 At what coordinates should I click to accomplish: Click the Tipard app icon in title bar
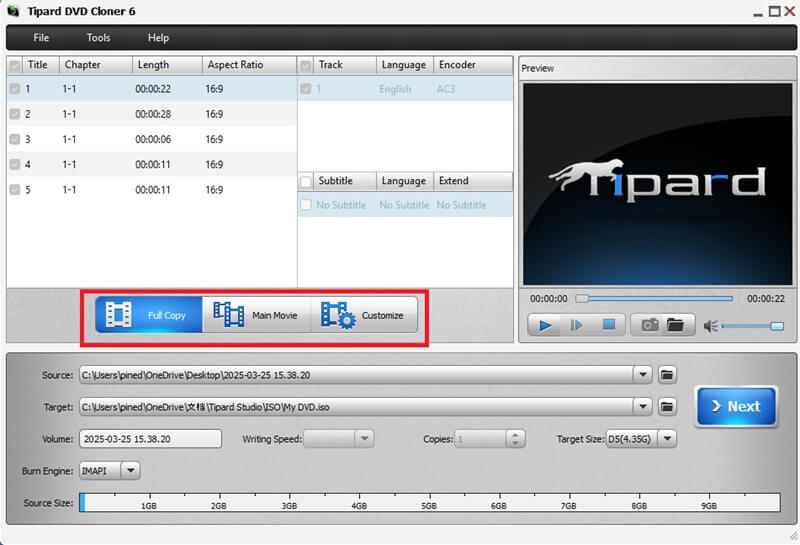pyautogui.click(x=13, y=11)
